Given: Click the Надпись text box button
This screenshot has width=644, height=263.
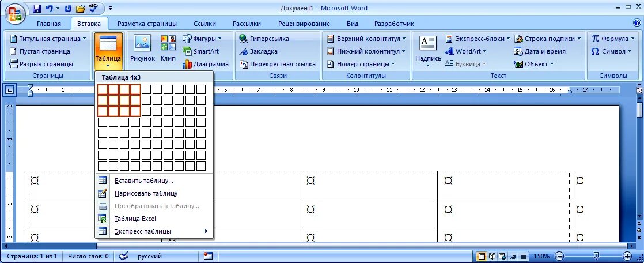Looking at the screenshot, I should (428, 51).
